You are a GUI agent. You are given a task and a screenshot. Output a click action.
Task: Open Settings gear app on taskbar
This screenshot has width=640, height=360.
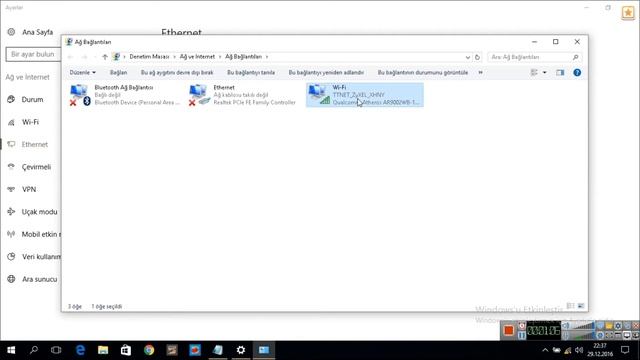pos(241,350)
